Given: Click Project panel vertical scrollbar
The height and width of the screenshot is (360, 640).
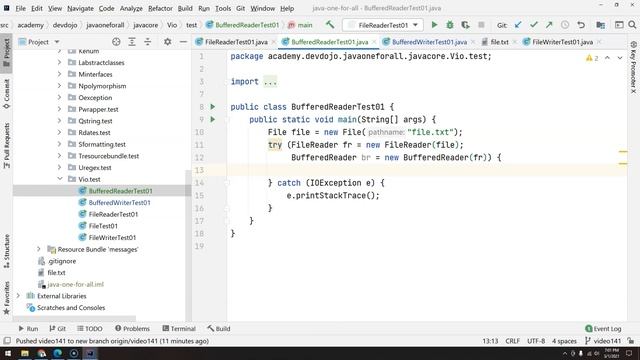Looking at the screenshot, I should pos(188,245).
